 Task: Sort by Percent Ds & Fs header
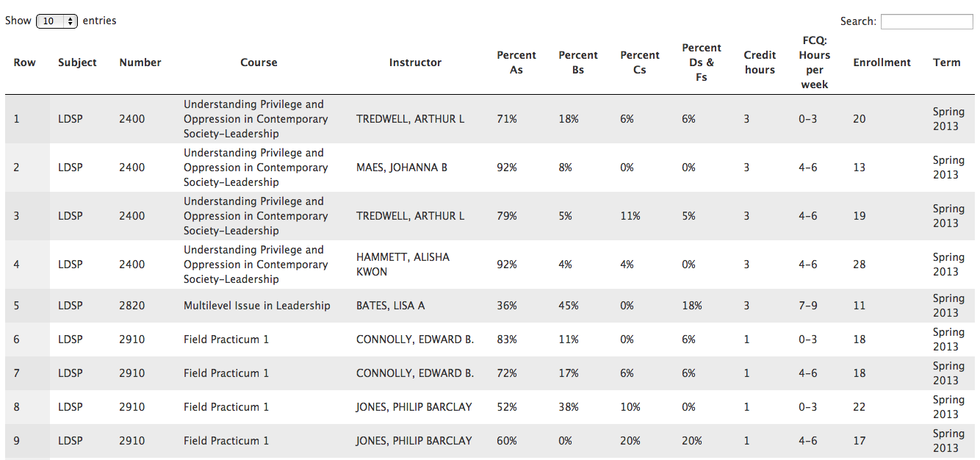(702, 63)
